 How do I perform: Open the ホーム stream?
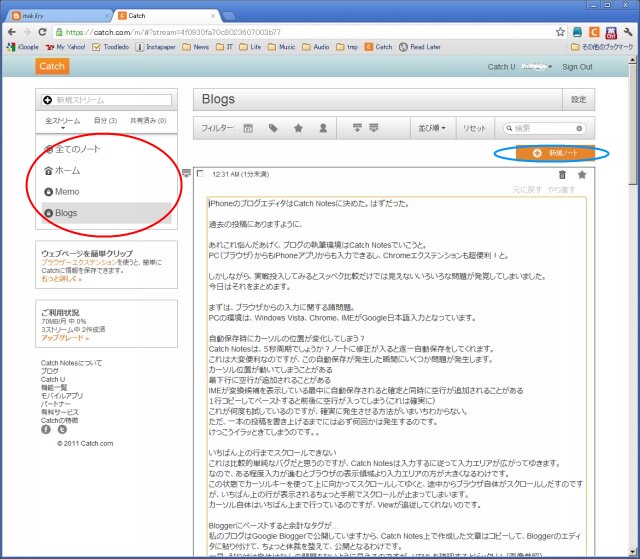click(106, 171)
